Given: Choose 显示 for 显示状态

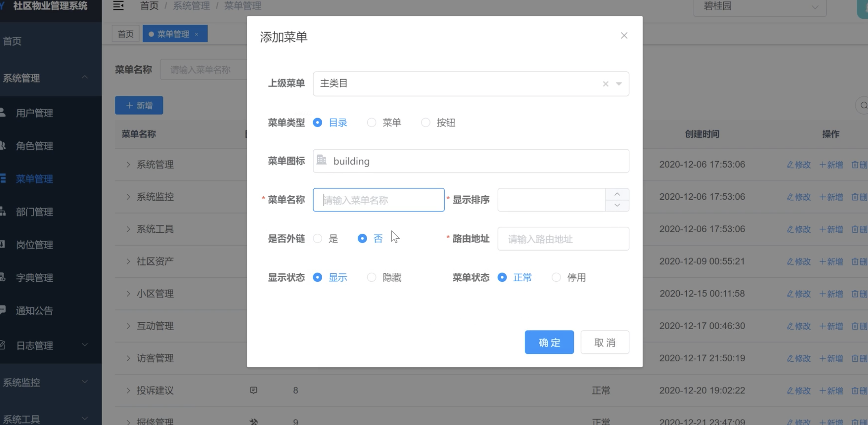Looking at the screenshot, I should (330, 277).
